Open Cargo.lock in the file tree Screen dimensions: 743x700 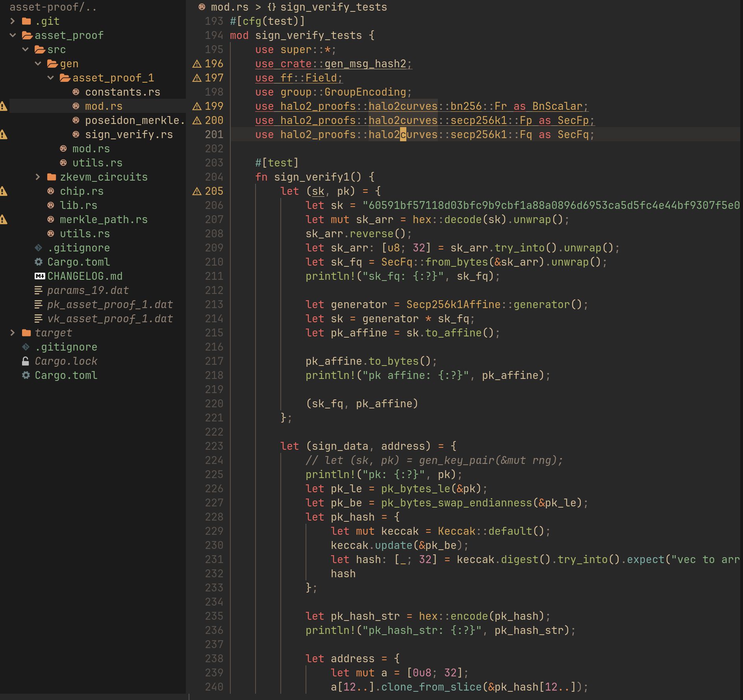click(x=66, y=361)
